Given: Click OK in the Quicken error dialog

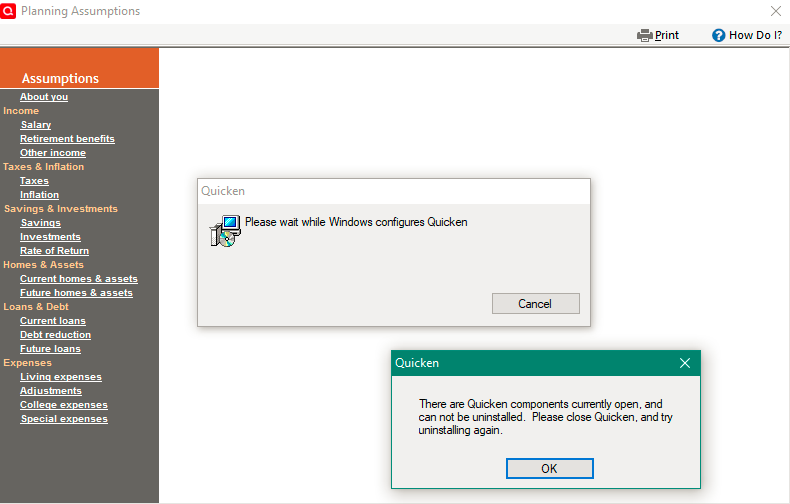Looking at the screenshot, I should coord(550,468).
